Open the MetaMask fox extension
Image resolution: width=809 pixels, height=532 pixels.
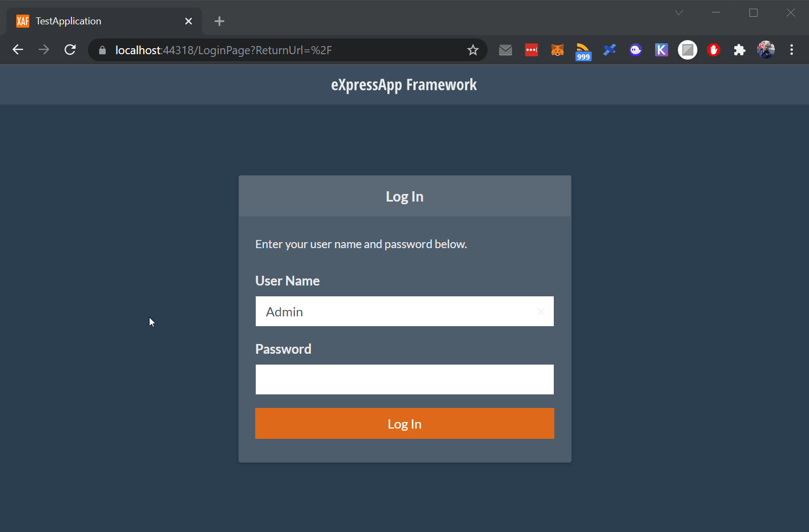558,50
